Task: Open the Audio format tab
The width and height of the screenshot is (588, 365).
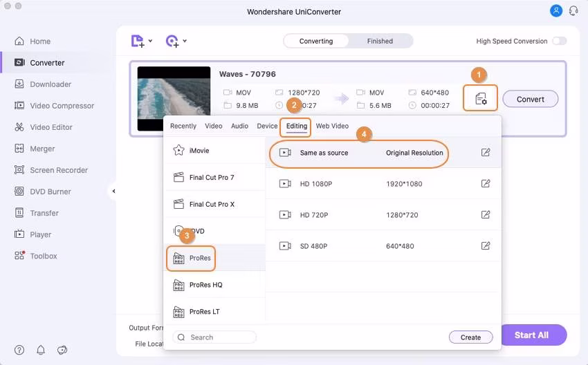Action: tap(239, 126)
